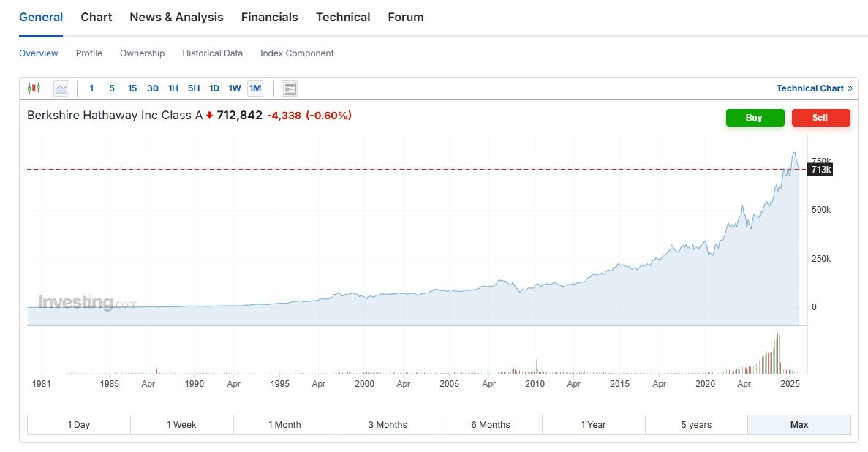868x452 pixels.
Task: Open the Chart tab
Action: point(97,17)
